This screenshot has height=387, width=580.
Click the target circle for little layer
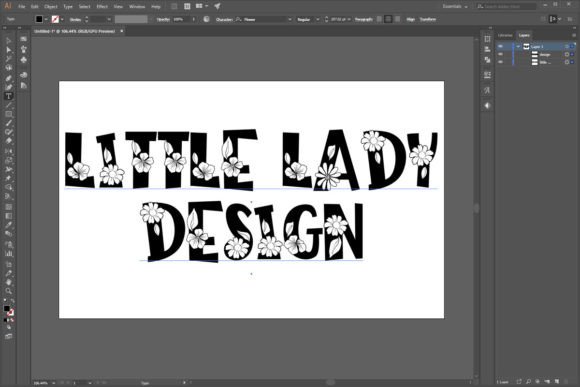click(x=567, y=62)
